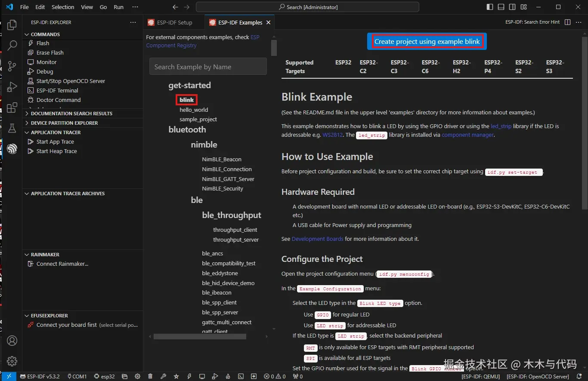Open the Search view in the activity bar
Viewport: 588px width, 381px height.
click(x=12, y=45)
